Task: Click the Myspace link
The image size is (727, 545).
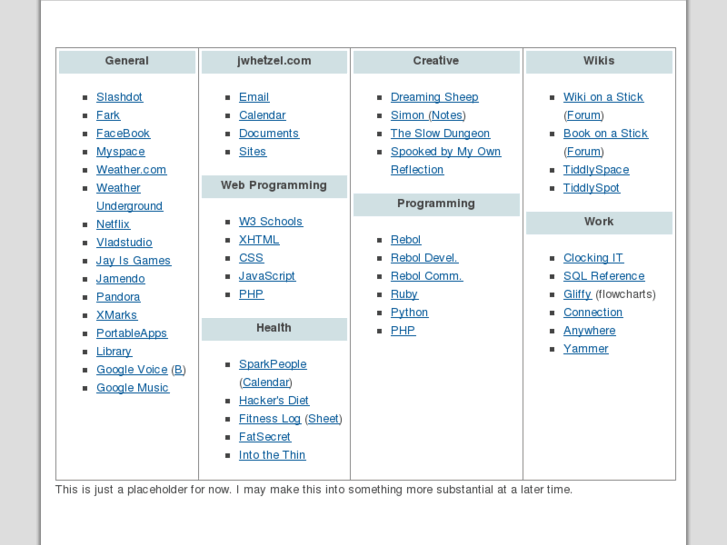Action: coord(121,152)
